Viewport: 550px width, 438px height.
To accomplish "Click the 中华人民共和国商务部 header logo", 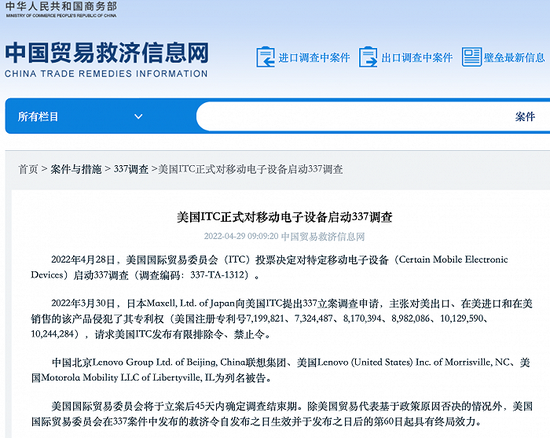I will pyautogui.click(x=61, y=9).
